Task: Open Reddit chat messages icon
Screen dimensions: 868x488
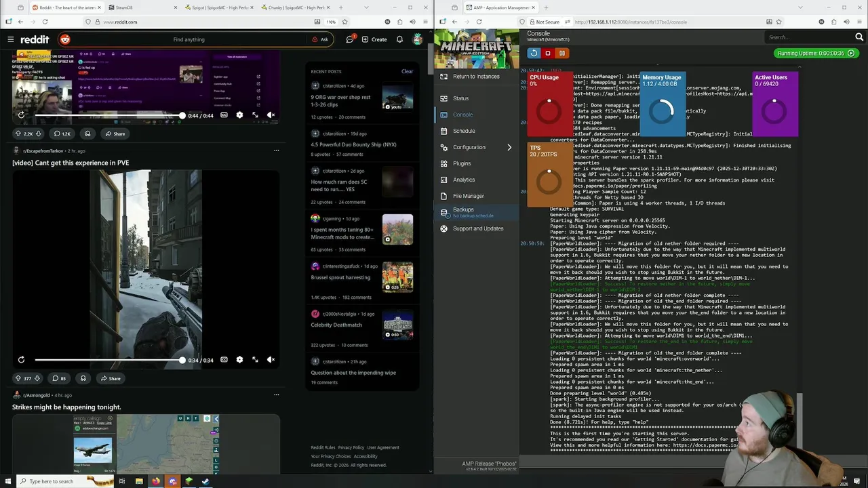Action: click(x=350, y=39)
